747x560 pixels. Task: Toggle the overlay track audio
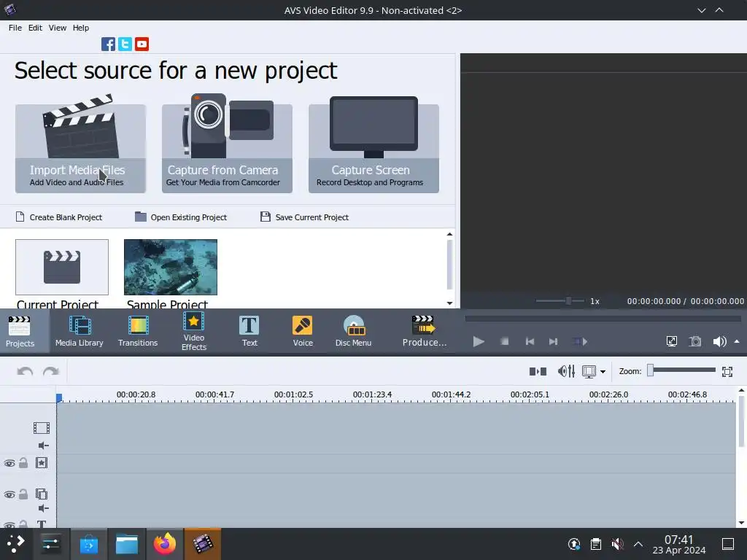pos(43,508)
